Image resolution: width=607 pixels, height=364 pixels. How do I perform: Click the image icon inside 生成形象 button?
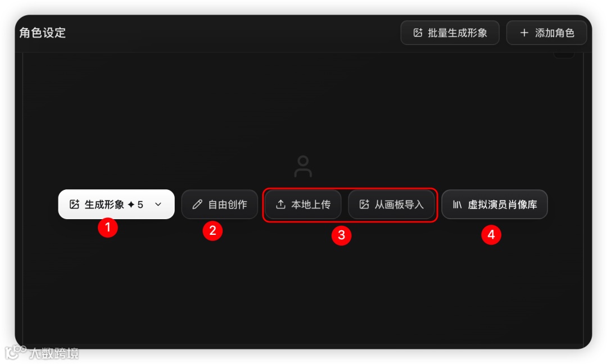click(x=74, y=204)
